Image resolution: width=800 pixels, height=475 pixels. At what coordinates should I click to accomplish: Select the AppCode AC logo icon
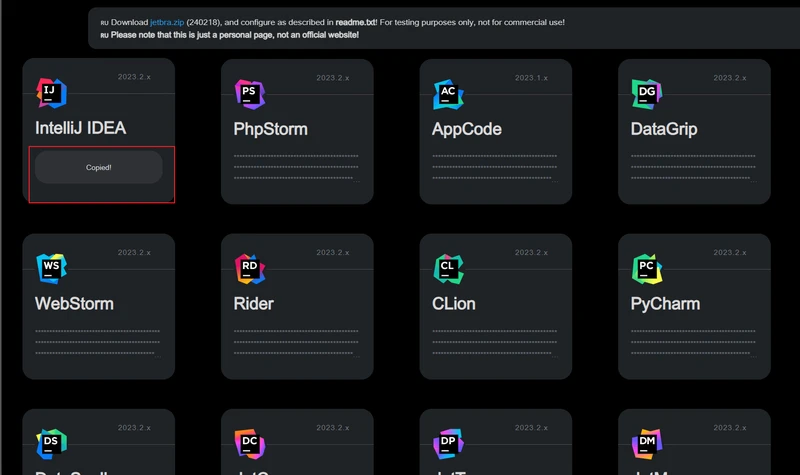[x=449, y=93]
